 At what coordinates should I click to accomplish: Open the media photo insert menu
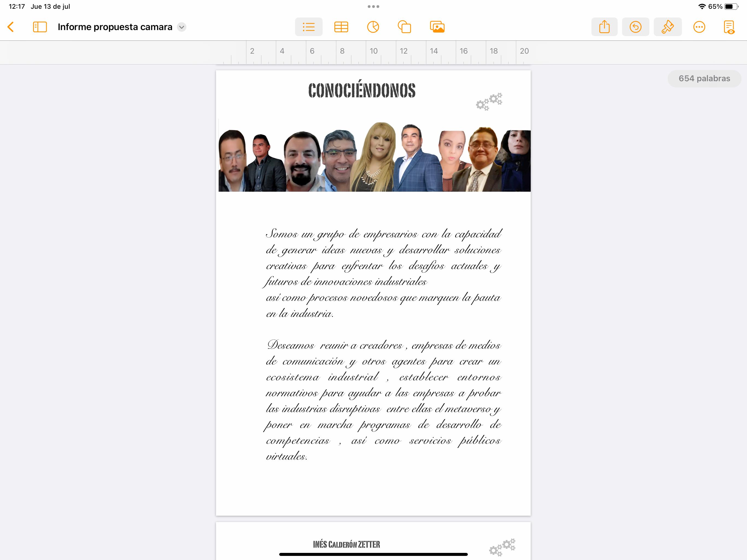coord(437,27)
